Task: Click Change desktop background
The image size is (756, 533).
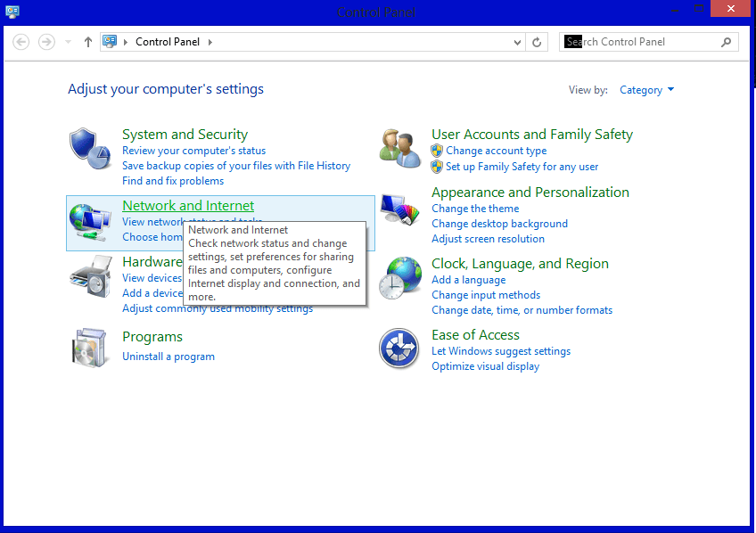Action: [499, 223]
